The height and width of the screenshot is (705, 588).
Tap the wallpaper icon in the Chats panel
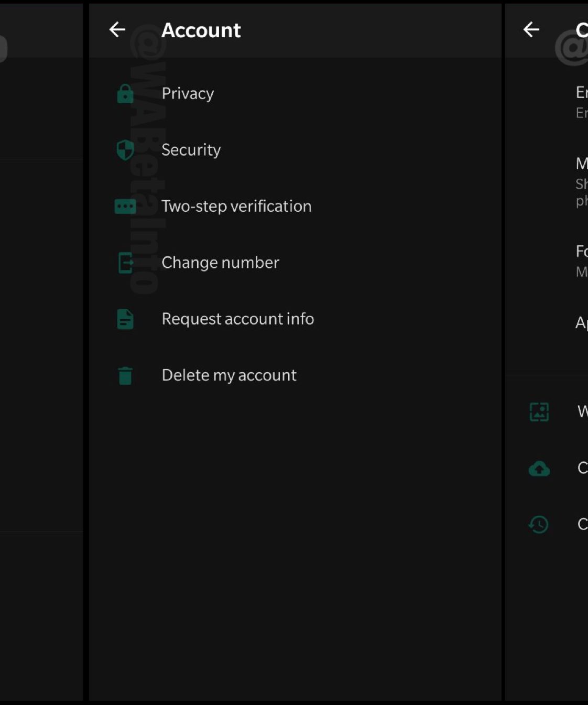click(x=539, y=412)
